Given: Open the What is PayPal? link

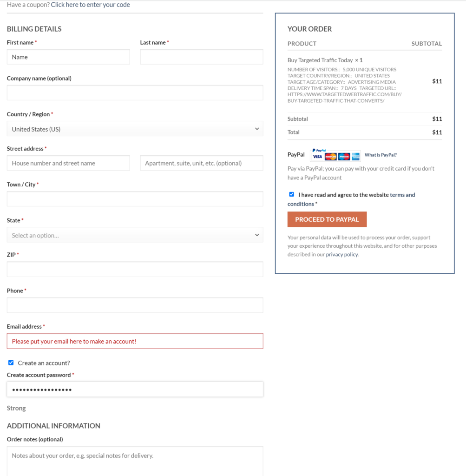Looking at the screenshot, I should click(381, 155).
